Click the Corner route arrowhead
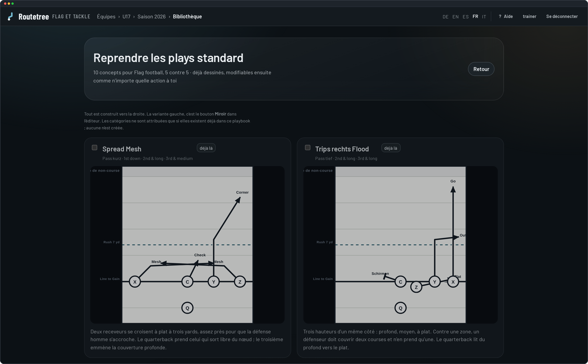 [238, 200]
